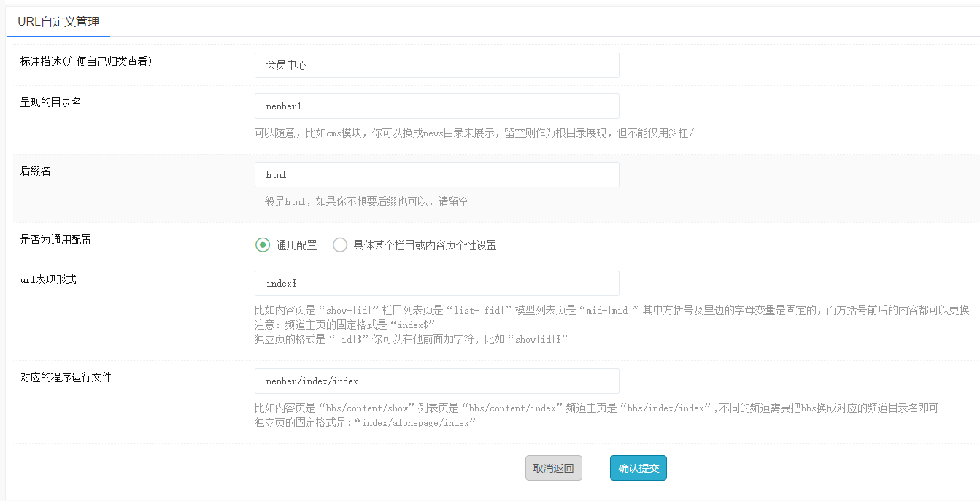Image resolution: width=980 pixels, height=501 pixels.
Task: Click the 呈现的目录名 row label
Action: [51, 103]
